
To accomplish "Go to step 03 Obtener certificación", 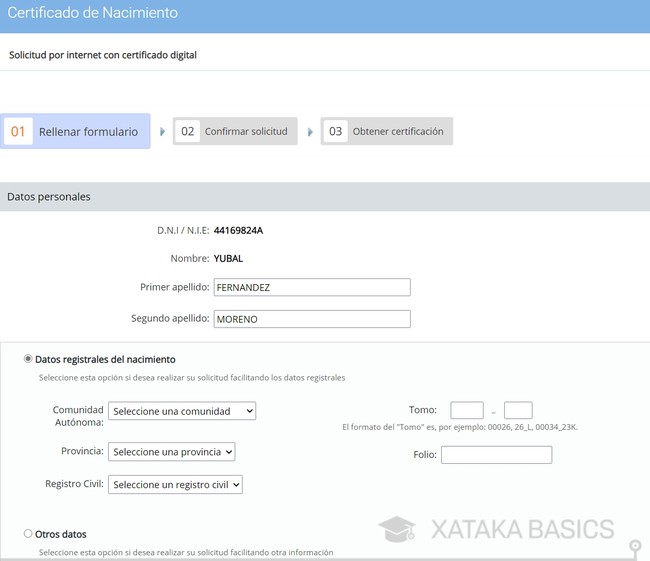I will point(387,131).
